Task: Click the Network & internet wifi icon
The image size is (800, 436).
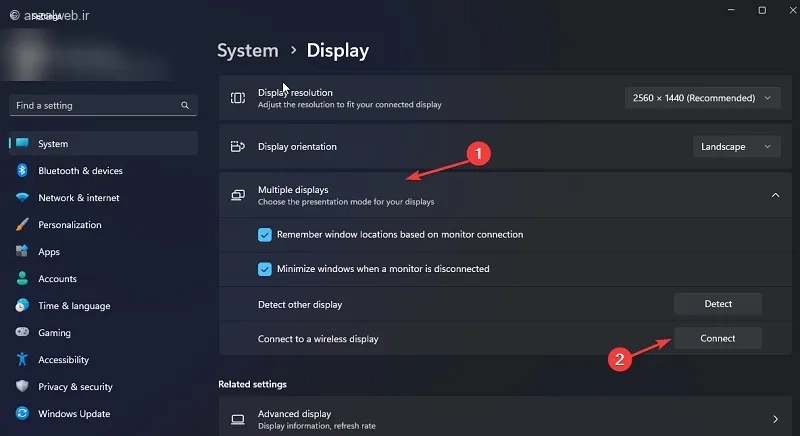Action: 22,197
